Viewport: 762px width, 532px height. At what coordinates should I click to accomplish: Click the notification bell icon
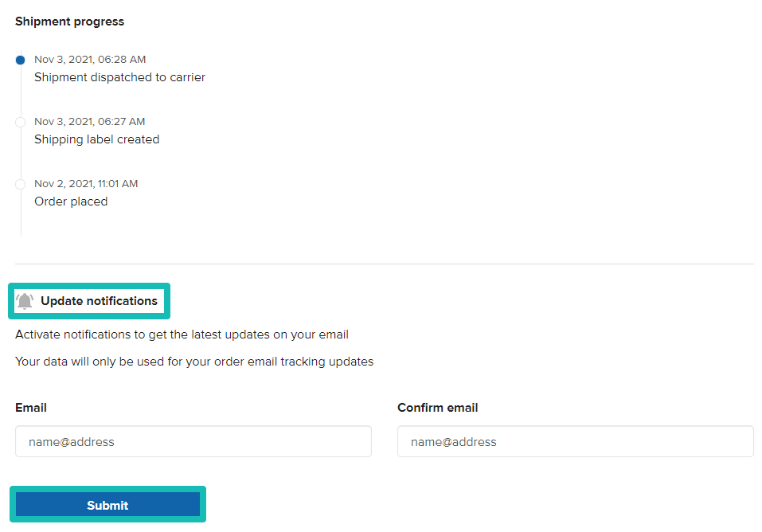(25, 300)
